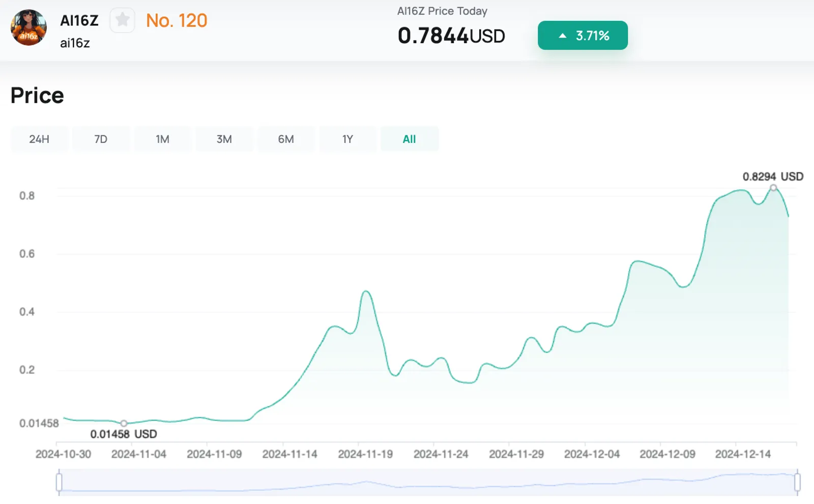
Task: Click the No. 120 rank label
Action: [177, 20]
